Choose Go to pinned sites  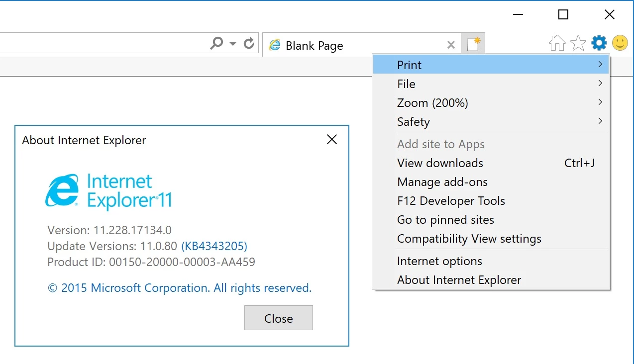click(491, 220)
